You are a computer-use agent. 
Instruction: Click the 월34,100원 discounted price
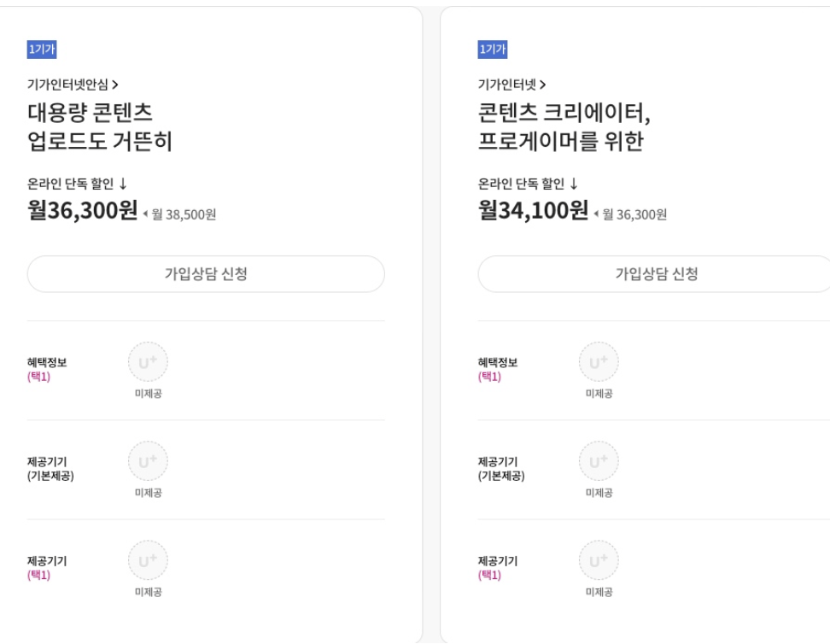533,210
